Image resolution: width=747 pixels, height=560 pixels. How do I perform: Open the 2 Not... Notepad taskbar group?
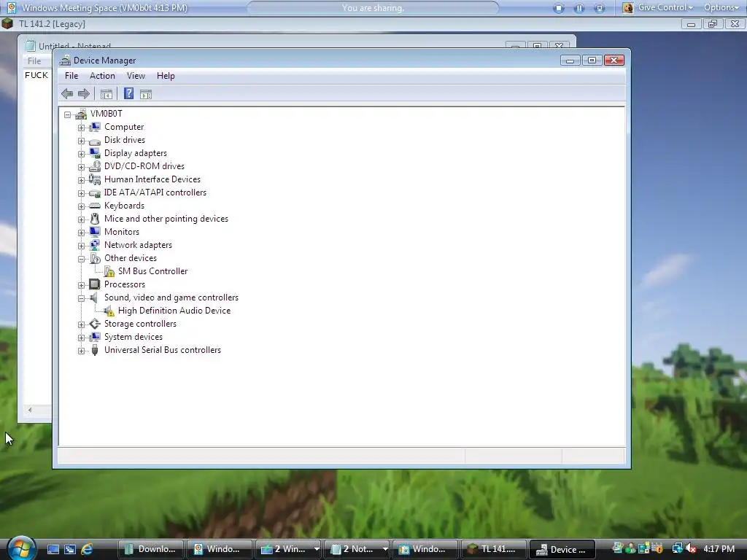(x=357, y=549)
